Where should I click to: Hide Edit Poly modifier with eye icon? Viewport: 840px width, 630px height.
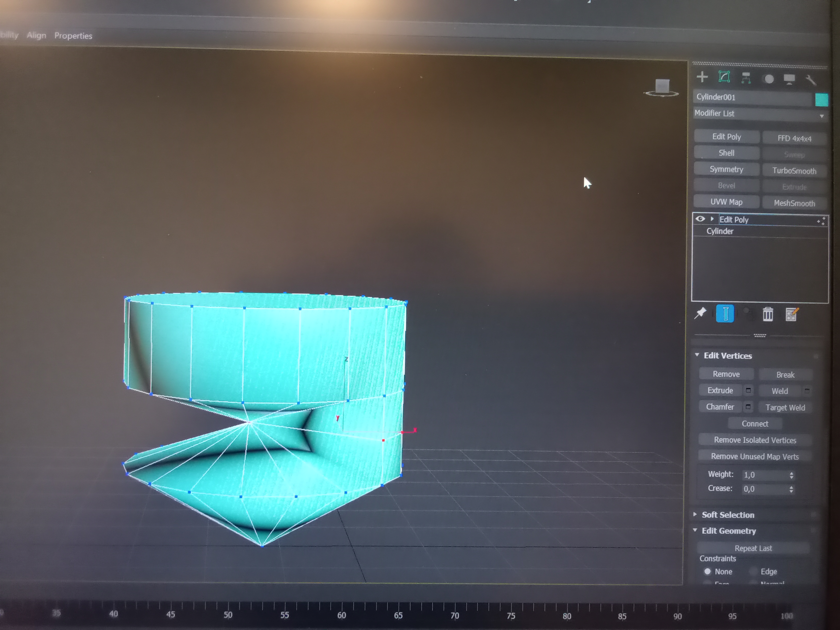(700, 219)
